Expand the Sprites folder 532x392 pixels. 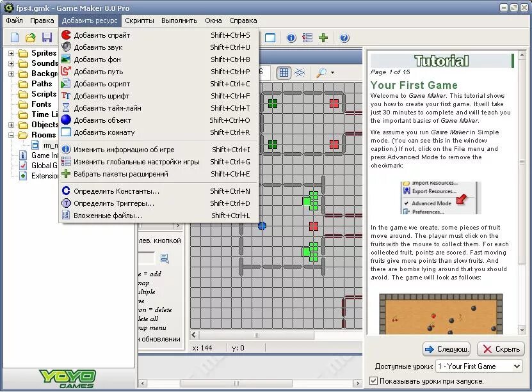(11, 53)
